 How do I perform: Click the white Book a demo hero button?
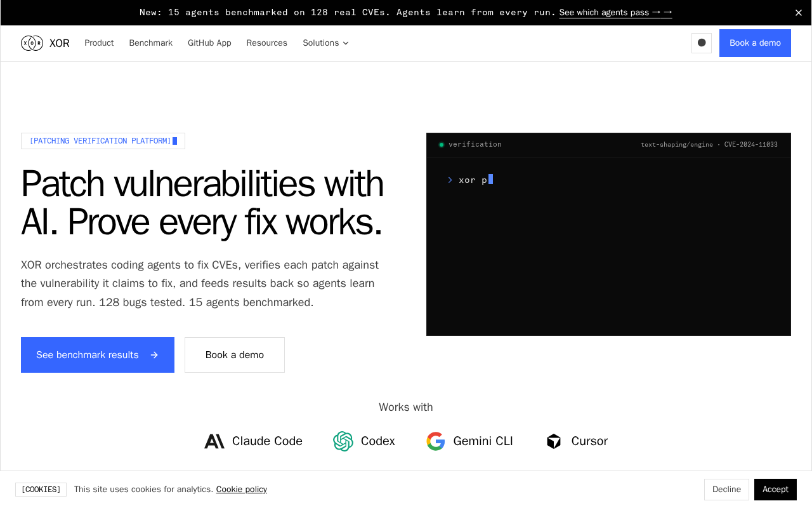235,355
